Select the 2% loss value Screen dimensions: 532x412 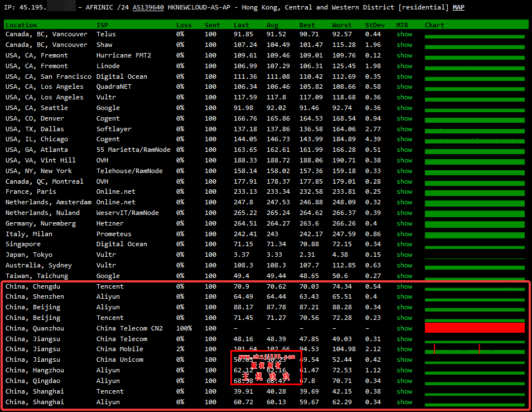pos(180,349)
